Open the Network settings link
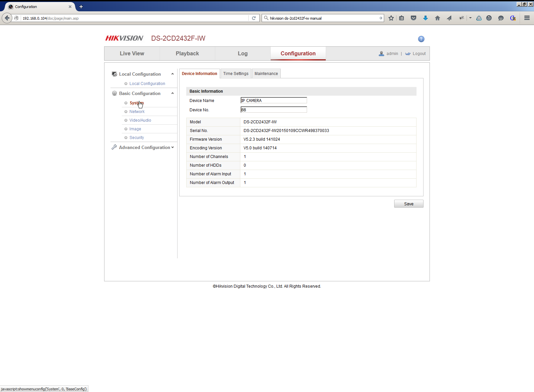The height and width of the screenshot is (392, 534). [137, 112]
